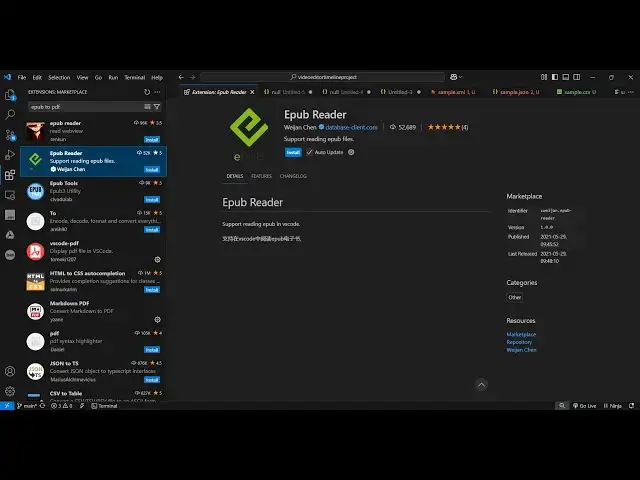Open the database-client.com publisher link
Viewport: 640px width, 480px height.
pyautogui.click(x=351, y=127)
